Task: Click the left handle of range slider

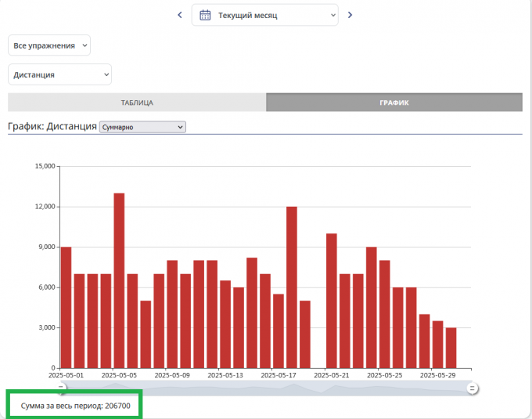Action: 61,388
